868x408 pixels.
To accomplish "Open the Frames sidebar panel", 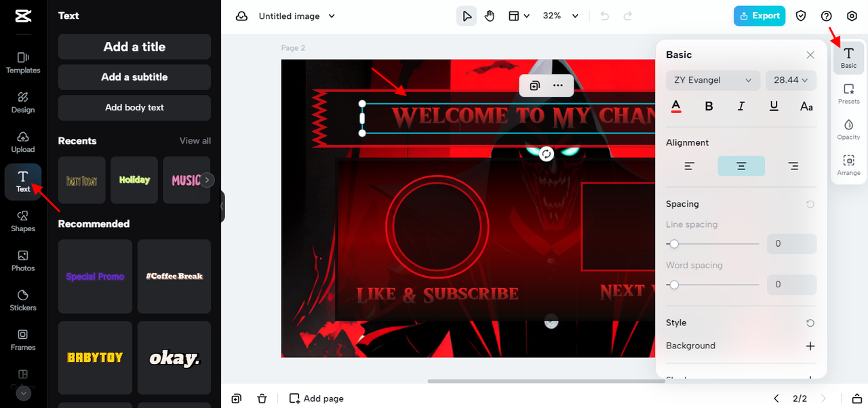I will pos(23,340).
